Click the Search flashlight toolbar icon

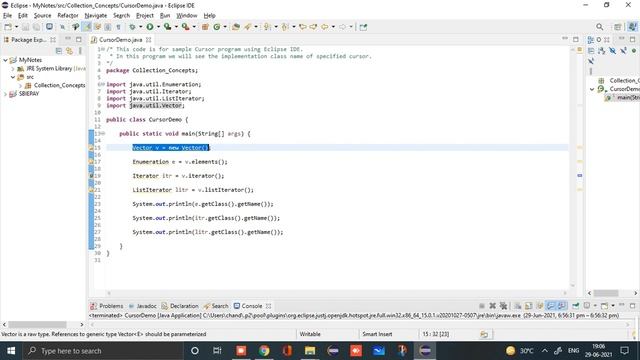[248, 27]
